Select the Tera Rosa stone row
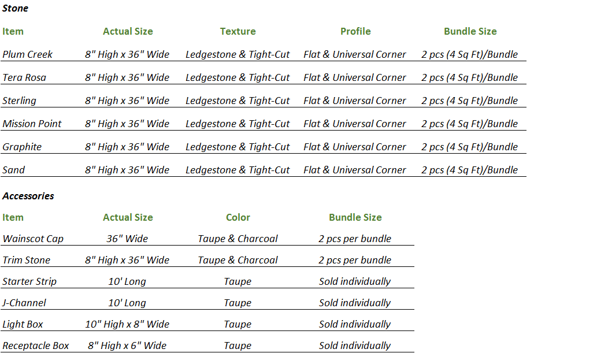 click(264, 77)
